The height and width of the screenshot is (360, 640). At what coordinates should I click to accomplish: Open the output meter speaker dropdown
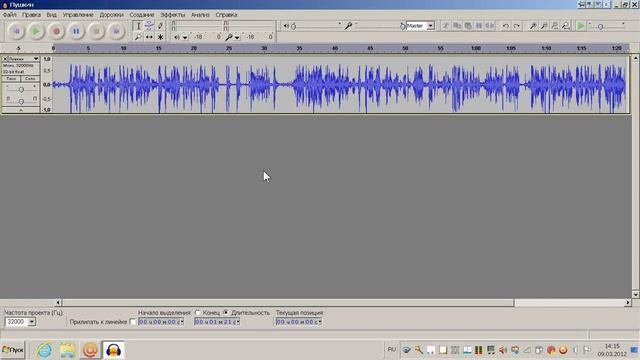184,37
